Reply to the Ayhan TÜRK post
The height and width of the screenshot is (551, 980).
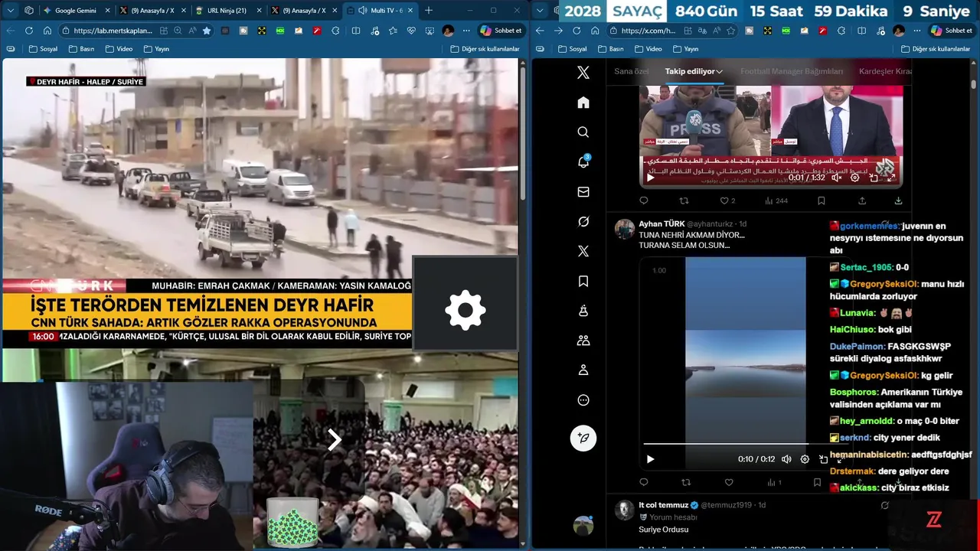[x=643, y=482]
